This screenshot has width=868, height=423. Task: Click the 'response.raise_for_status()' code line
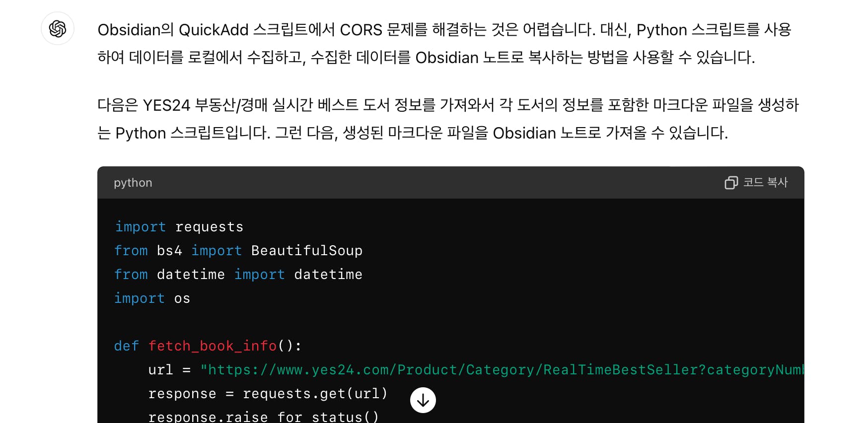click(264, 417)
